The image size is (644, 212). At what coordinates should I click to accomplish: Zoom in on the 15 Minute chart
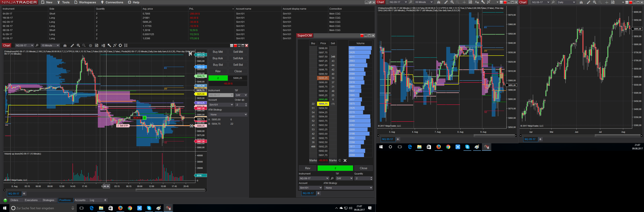tap(79, 46)
